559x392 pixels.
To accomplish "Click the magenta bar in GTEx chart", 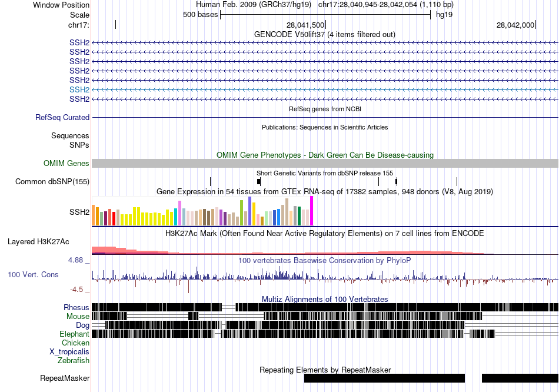I will [x=312, y=211].
